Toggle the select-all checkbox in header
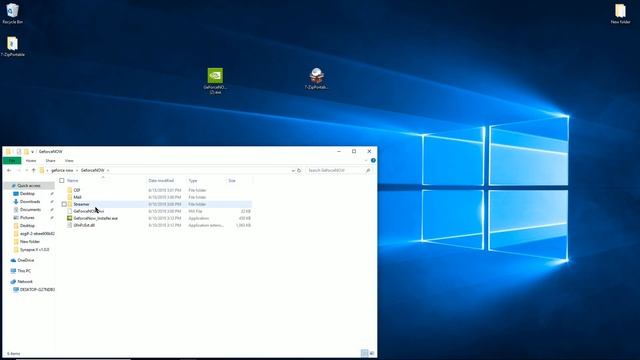This screenshot has height=360, width=640. [x=62, y=180]
